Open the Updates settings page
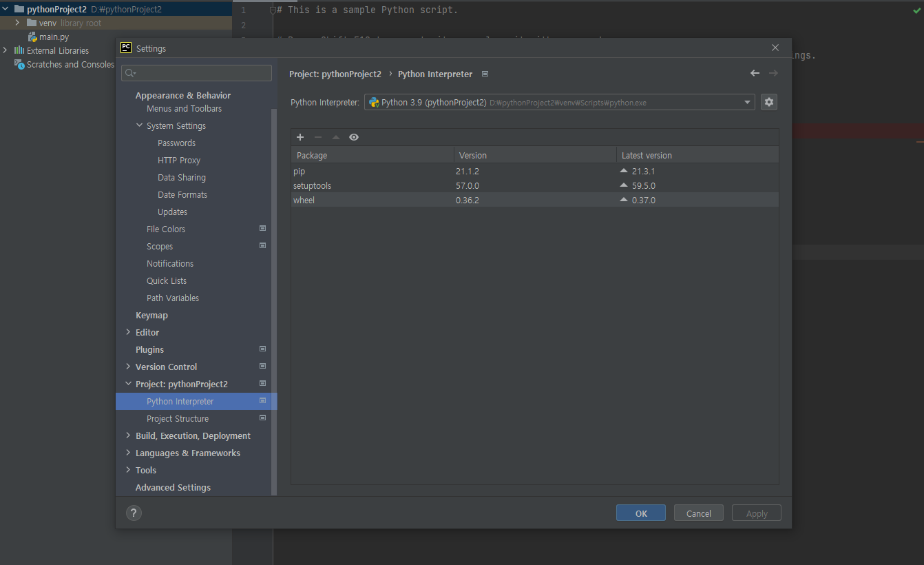This screenshot has width=924, height=565. (x=172, y=212)
